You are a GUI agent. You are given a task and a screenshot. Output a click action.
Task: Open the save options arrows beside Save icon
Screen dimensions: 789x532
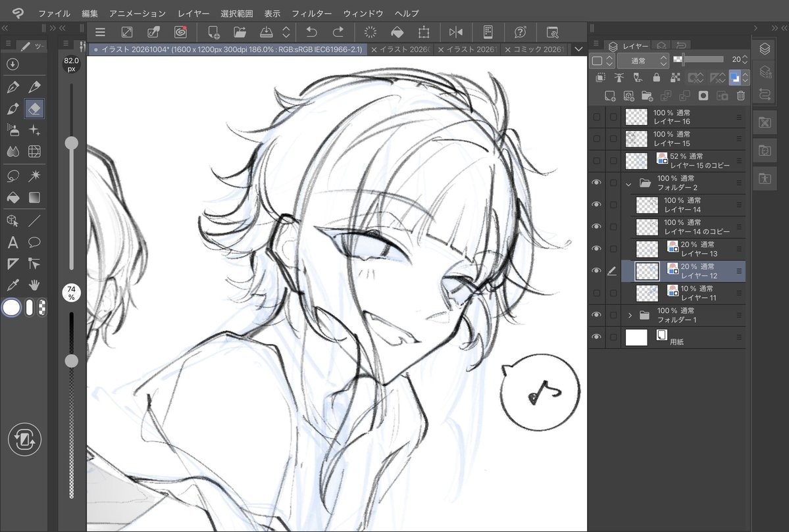pyautogui.click(x=286, y=32)
